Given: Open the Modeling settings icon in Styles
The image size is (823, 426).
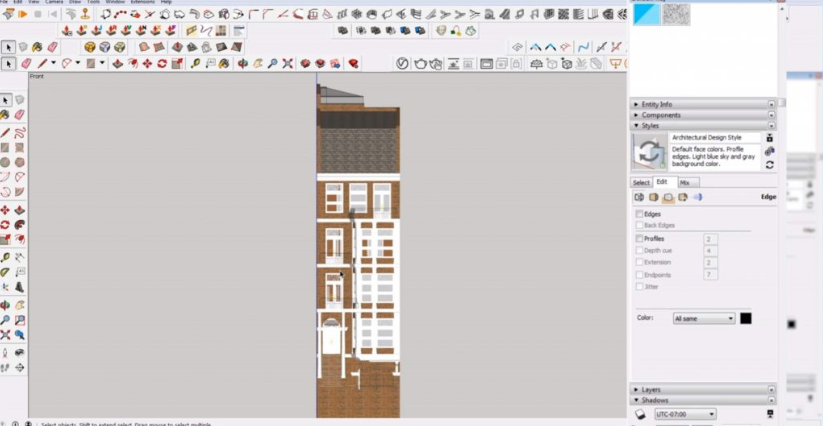Looking at the screenshot, I should point(698,197).
